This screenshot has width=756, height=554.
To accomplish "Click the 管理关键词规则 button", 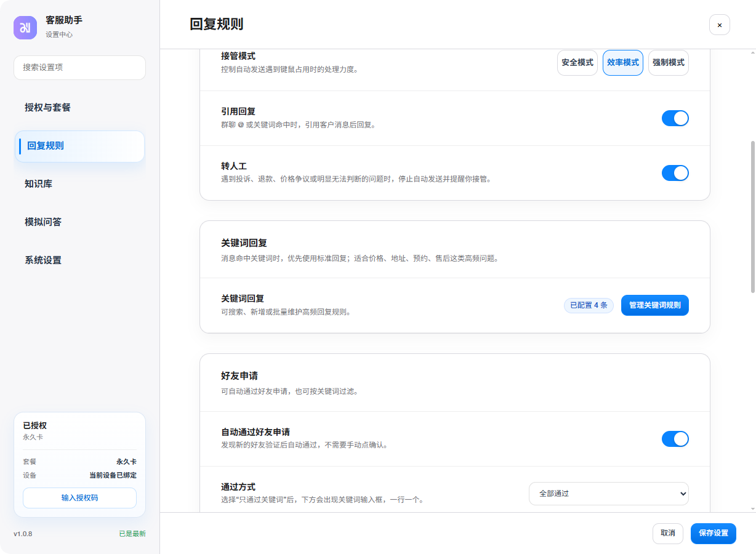I will (x=655, y=305).
